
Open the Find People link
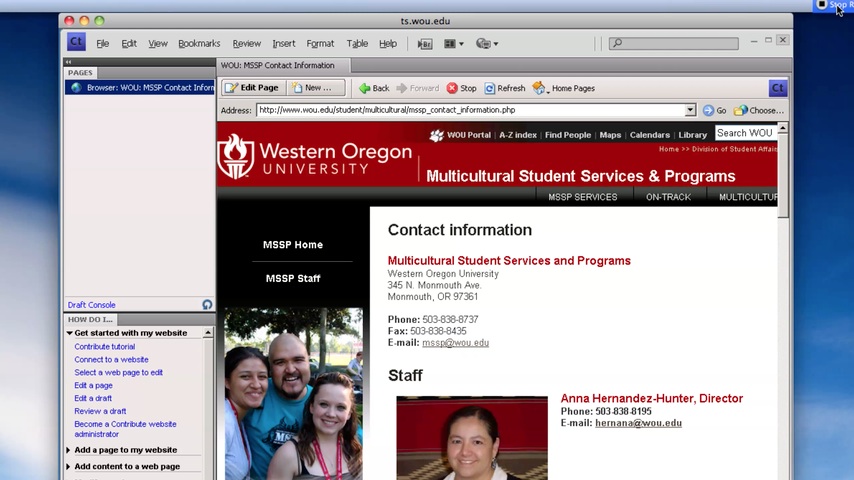coord(568,135)
